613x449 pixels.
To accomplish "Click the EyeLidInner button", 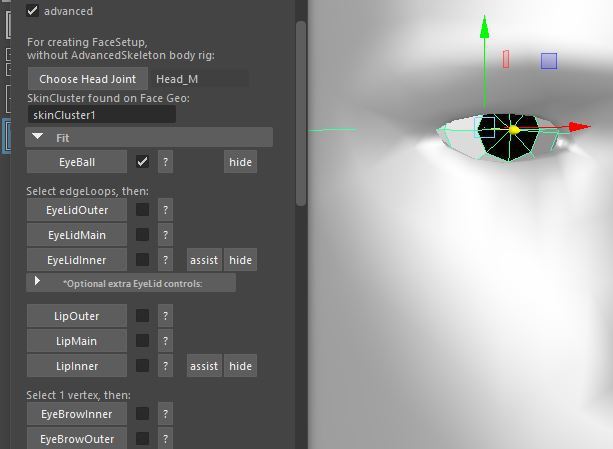I will (77, 260).
